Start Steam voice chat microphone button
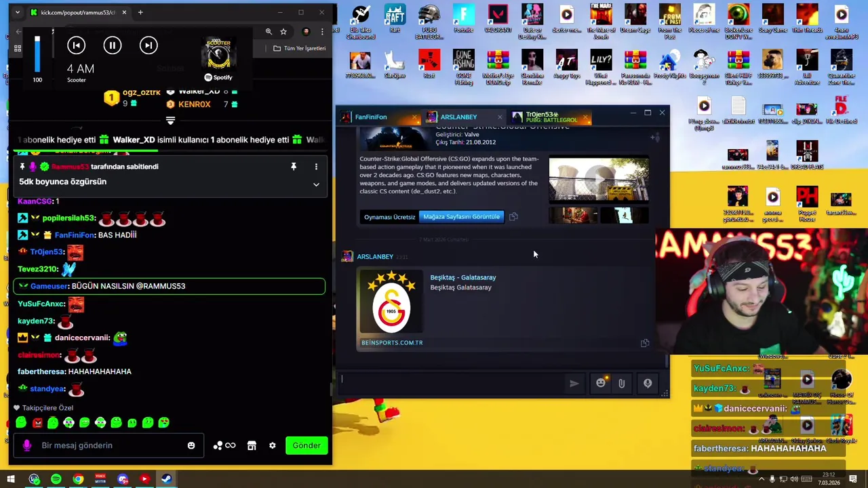This screenshot has height=488, width=868. point(648,384)
